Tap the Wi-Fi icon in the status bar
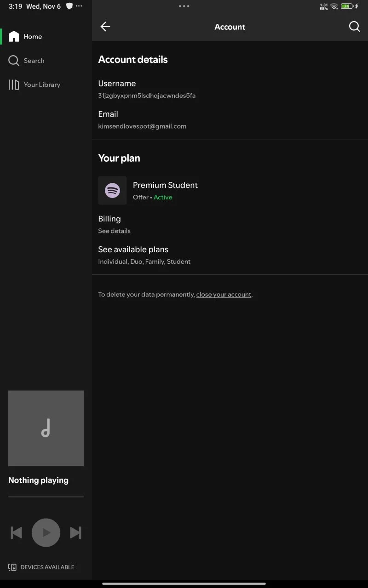368x588 pixels. [334, 6]
